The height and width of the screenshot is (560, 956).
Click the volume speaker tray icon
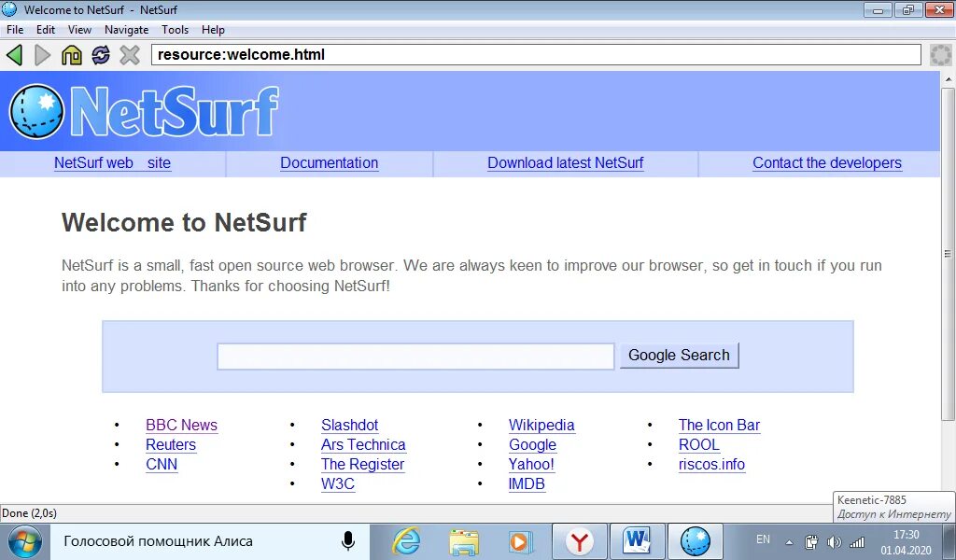coord(834,541)
